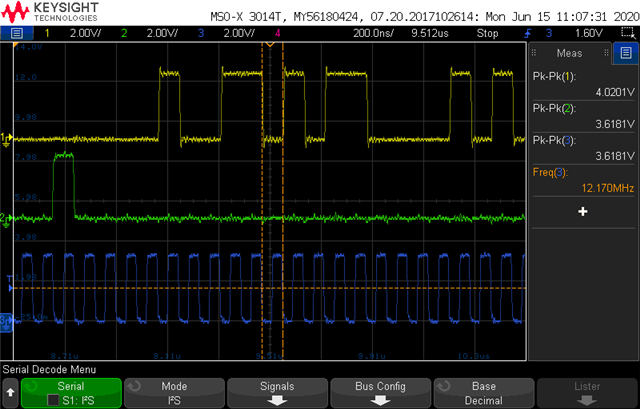Toggle the Serial S1: I²S checkbox
The image size is (640, 409).
[53, 400]
